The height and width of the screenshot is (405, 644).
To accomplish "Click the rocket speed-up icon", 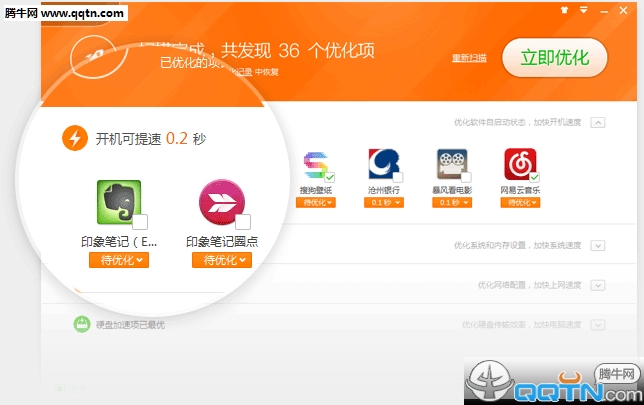I will pos(98,57).
